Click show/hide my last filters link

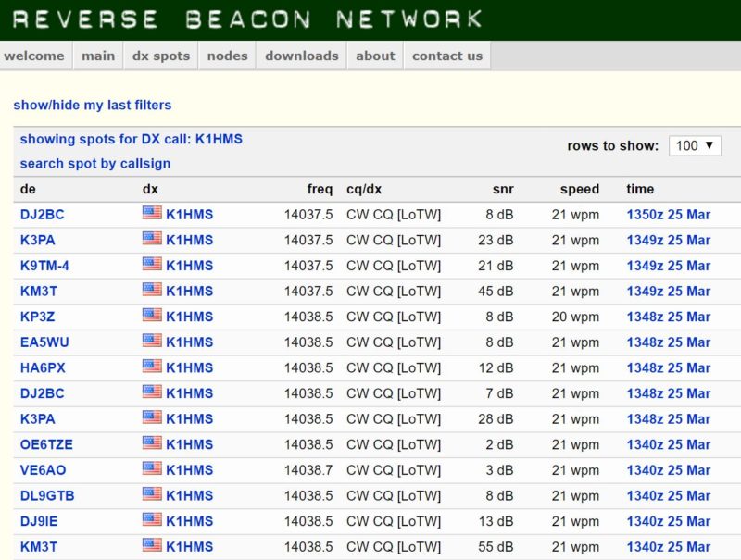pos(92,105)
